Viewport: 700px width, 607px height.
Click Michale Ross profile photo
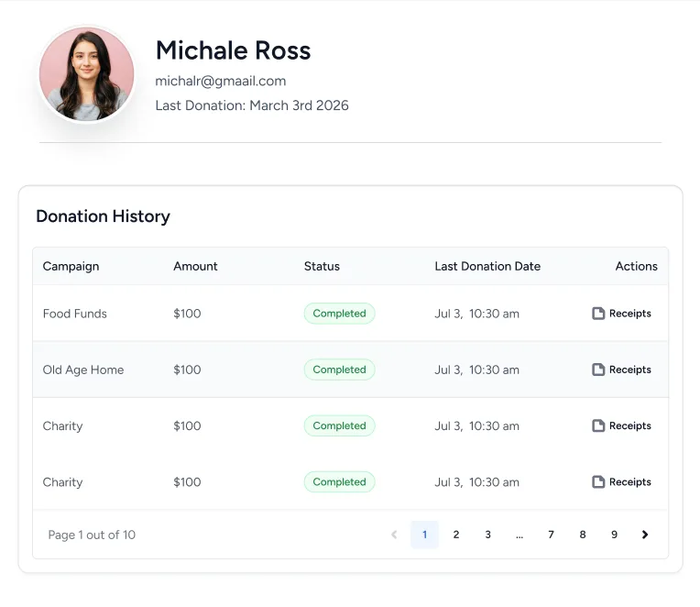click(x=87, y=74)
